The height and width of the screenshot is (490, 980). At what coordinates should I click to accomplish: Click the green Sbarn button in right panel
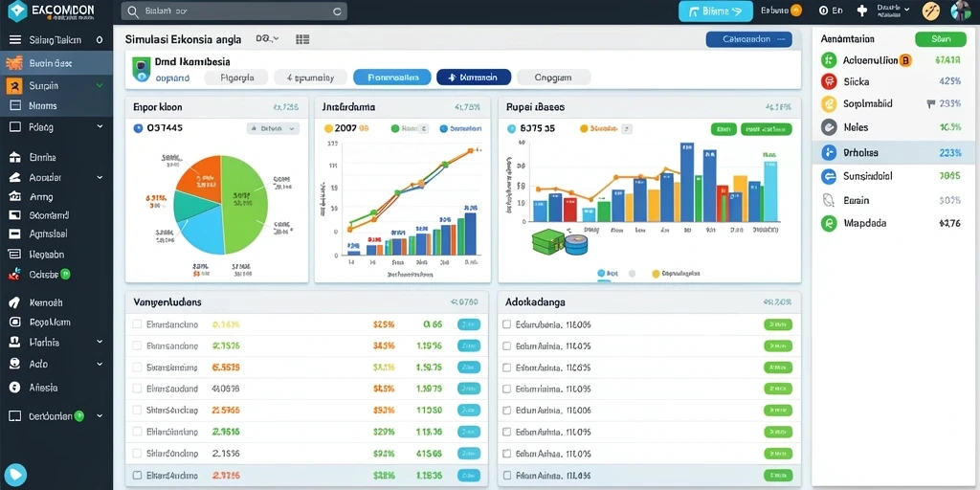point(941,38)
